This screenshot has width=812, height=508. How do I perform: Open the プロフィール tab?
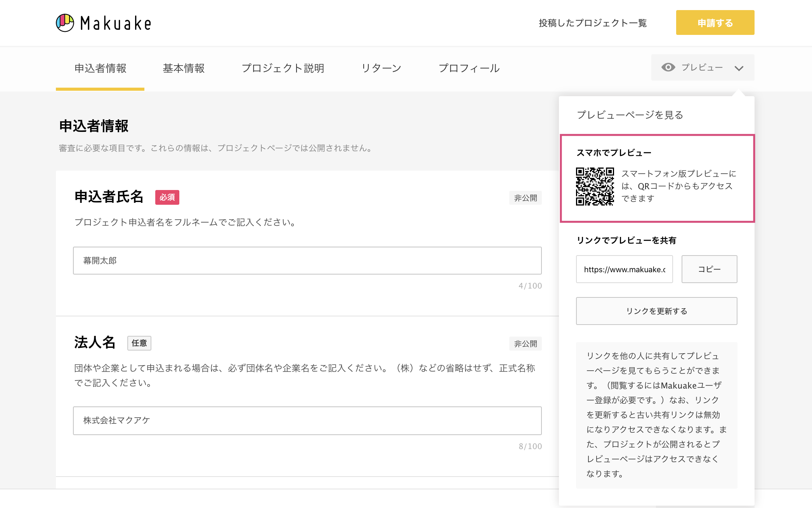(x=469, y=68)
